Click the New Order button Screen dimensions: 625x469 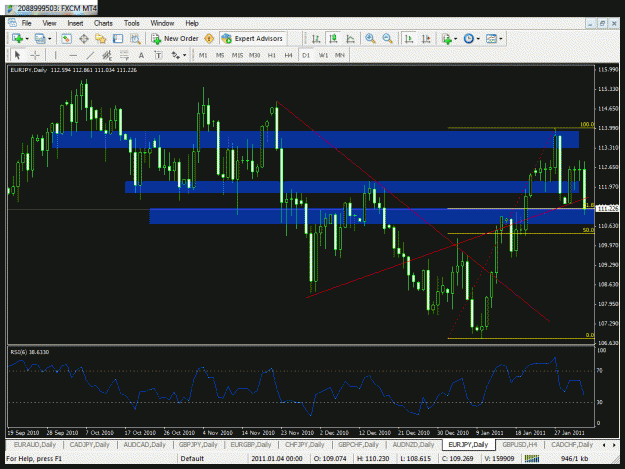click(x=175, y=39)
